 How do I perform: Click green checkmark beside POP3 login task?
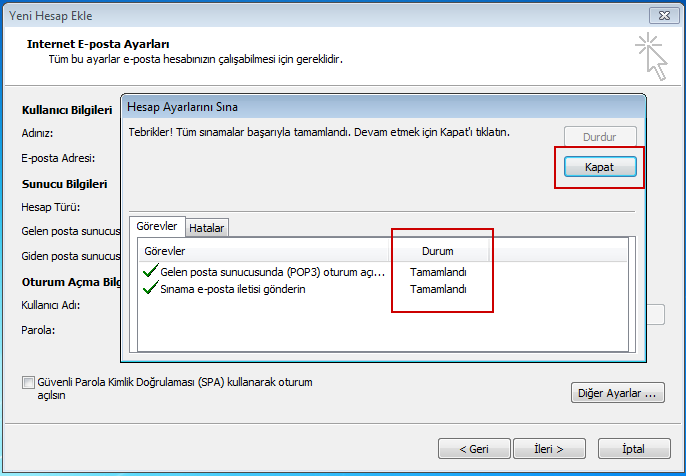point(150,271)
